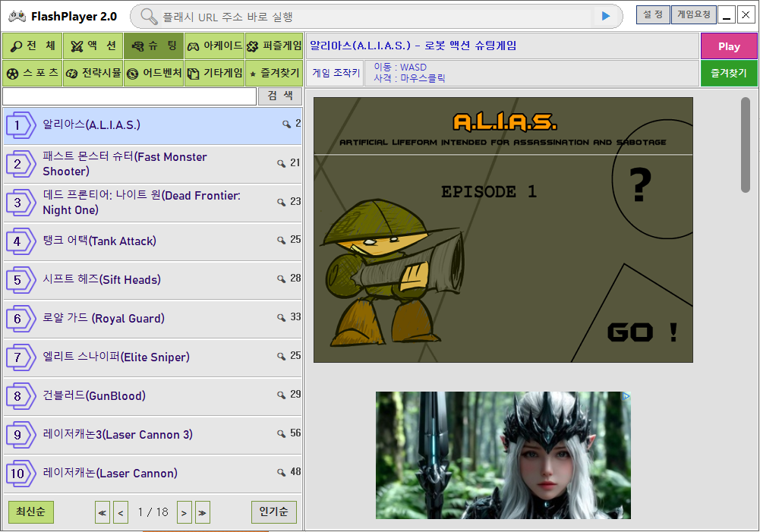
Task: Select number 8 badge for GunBlood
Action: 20,396
